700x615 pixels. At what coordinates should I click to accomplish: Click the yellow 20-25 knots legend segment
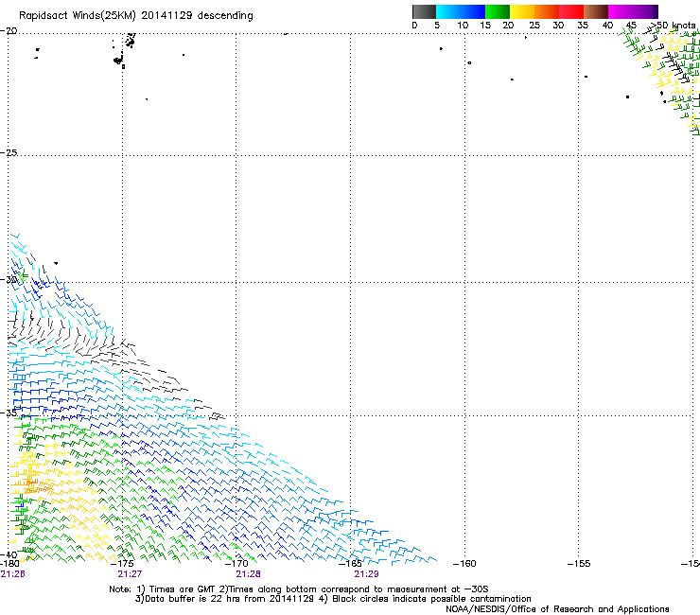522,11
